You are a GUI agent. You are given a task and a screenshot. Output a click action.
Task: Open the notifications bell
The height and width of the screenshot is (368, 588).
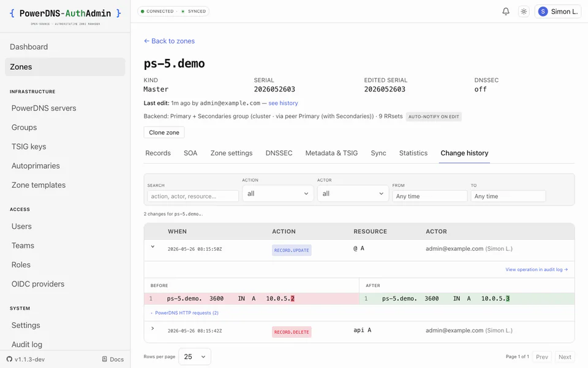(x=506, y=11)
